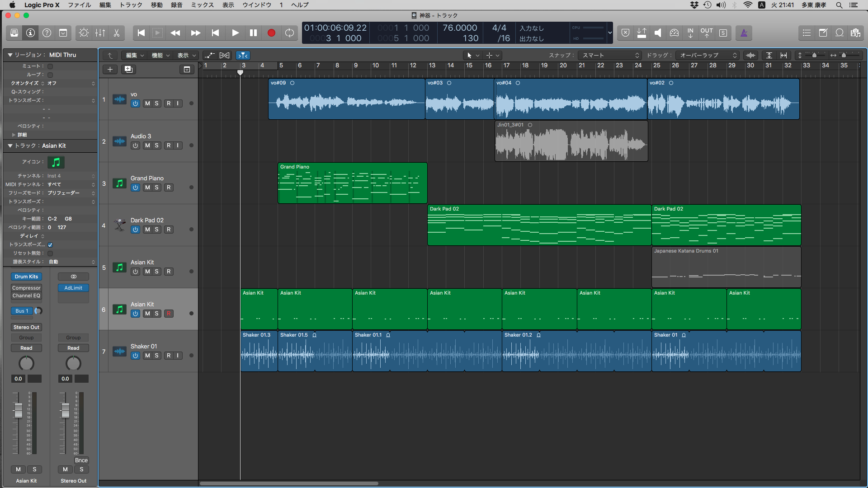Click add new track plus button
Image resolution: width=868 pixels, height=488 pixels.
(x=110, y=69)
